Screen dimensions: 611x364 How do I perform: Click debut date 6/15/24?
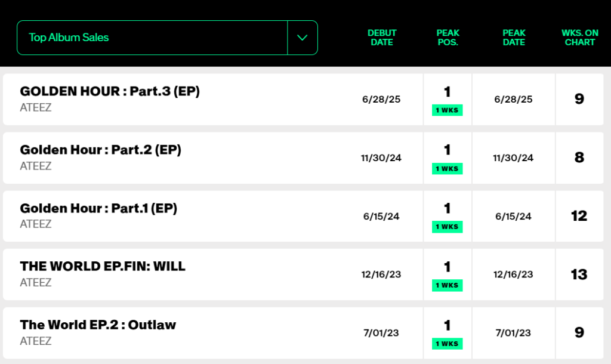point(381,216)
